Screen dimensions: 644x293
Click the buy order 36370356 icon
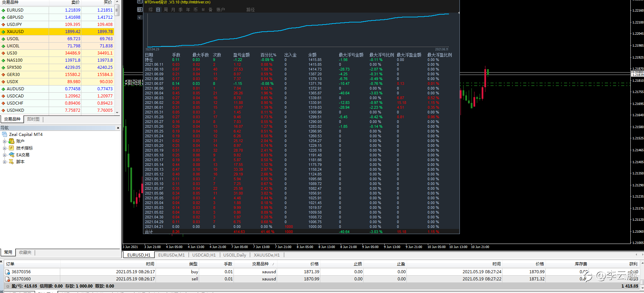tap(7, 272)
